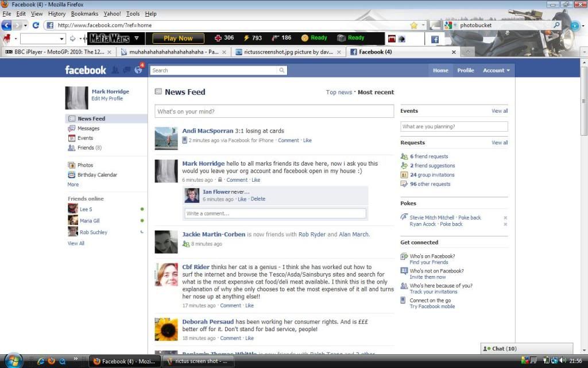The width and height of the screenshot is (588, 368).
Task: Click the Photos sidebar icon
Action: (x=72, y=165)
